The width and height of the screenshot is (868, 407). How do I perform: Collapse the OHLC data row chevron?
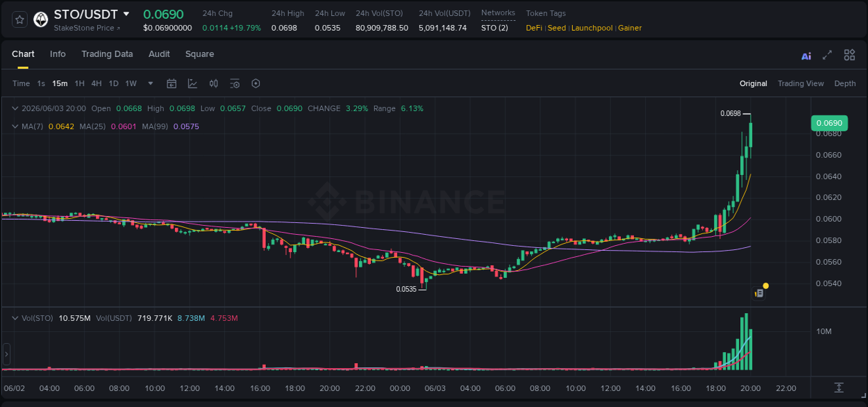click(x=15, y=108)
